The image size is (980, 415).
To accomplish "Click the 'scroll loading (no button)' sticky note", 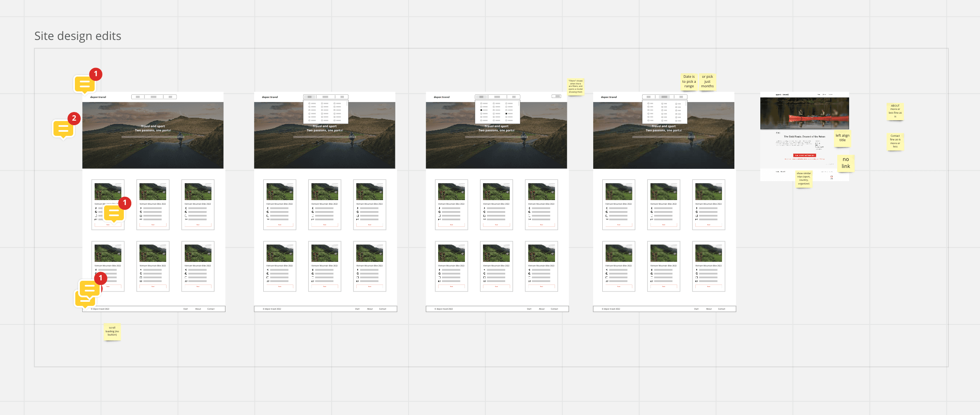I will [112, 331].
